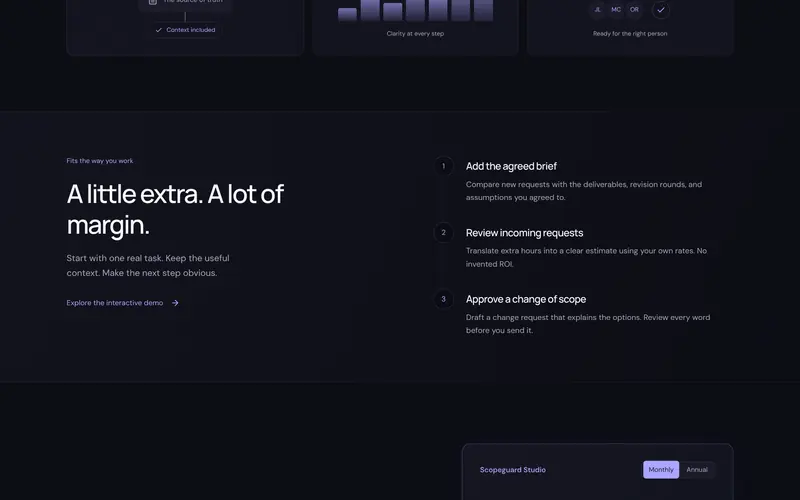
Task: Click the Add the agreed brief heading
Action: click(511, 166)
